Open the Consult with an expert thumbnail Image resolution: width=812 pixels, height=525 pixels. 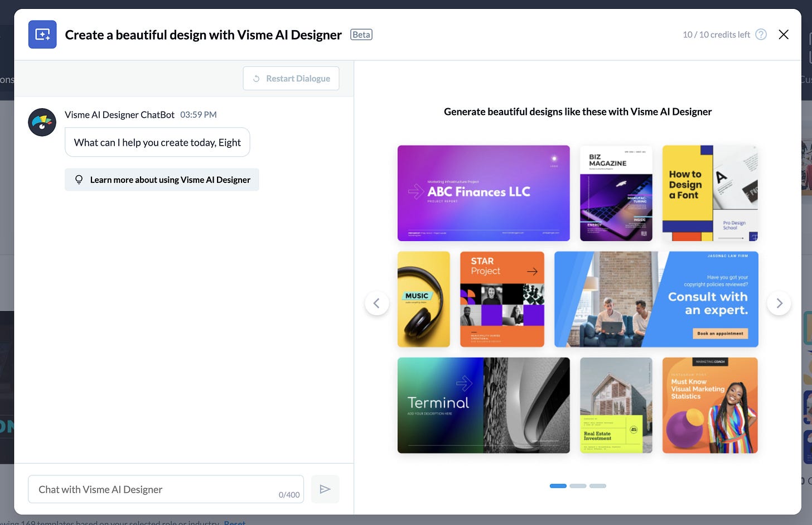tap(656, 299)
